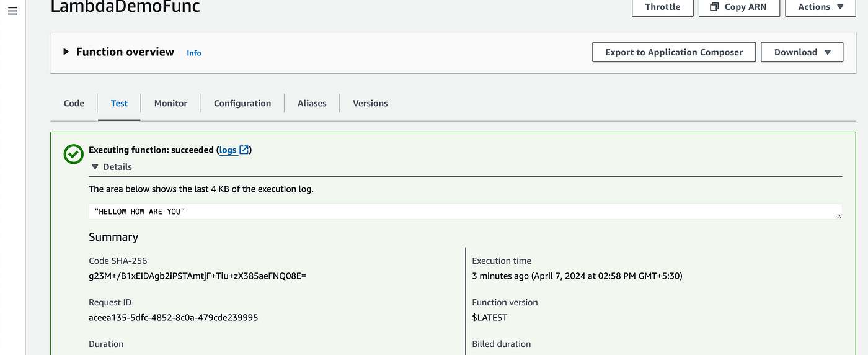Click the Throttle button
This screenshot has width=868, height=355.
pyautogui.click(x=662, y=7)
